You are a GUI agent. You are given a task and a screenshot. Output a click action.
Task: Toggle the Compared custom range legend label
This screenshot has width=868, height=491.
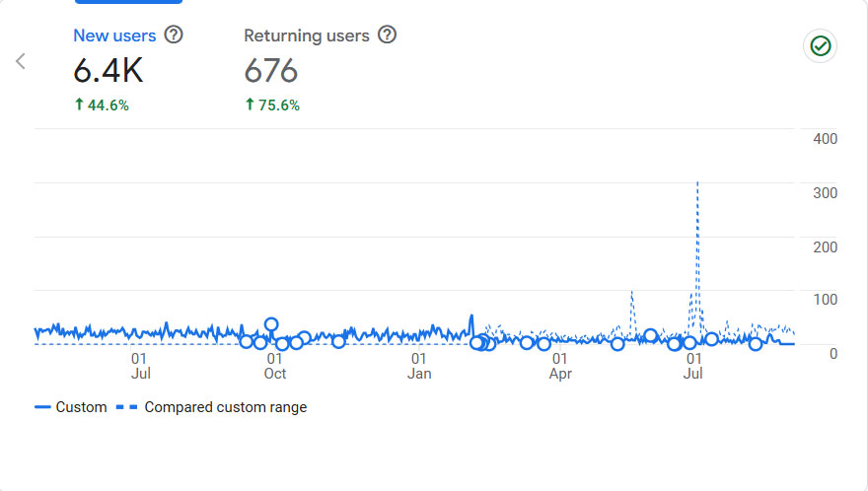click(x=226, y=407)
